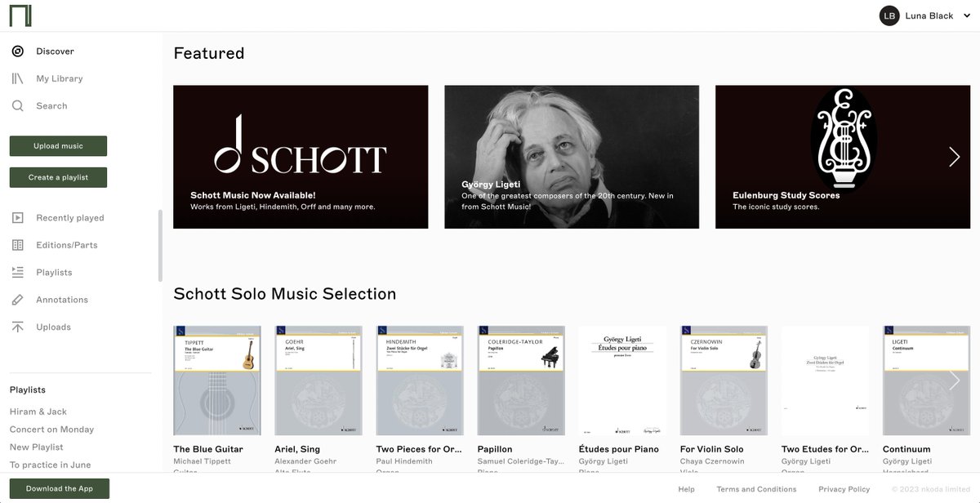Click the Search magnifier icon

(18, 106)
